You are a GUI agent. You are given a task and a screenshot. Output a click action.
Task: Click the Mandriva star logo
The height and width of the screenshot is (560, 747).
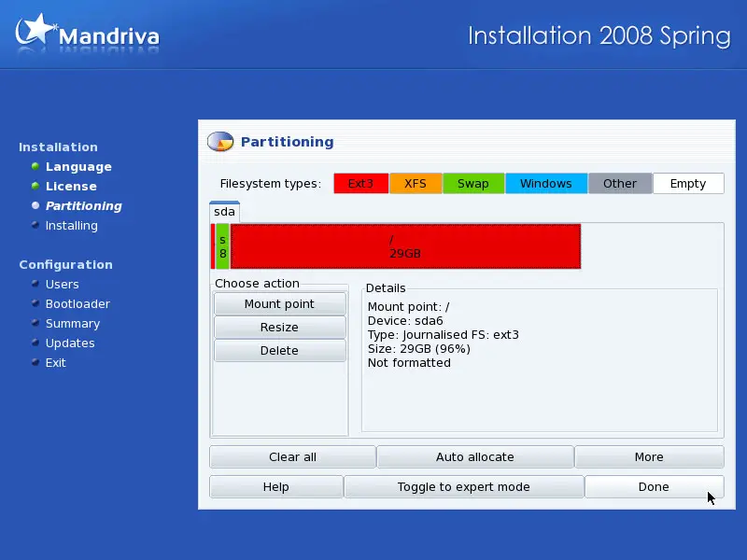(x=35, y=30)
